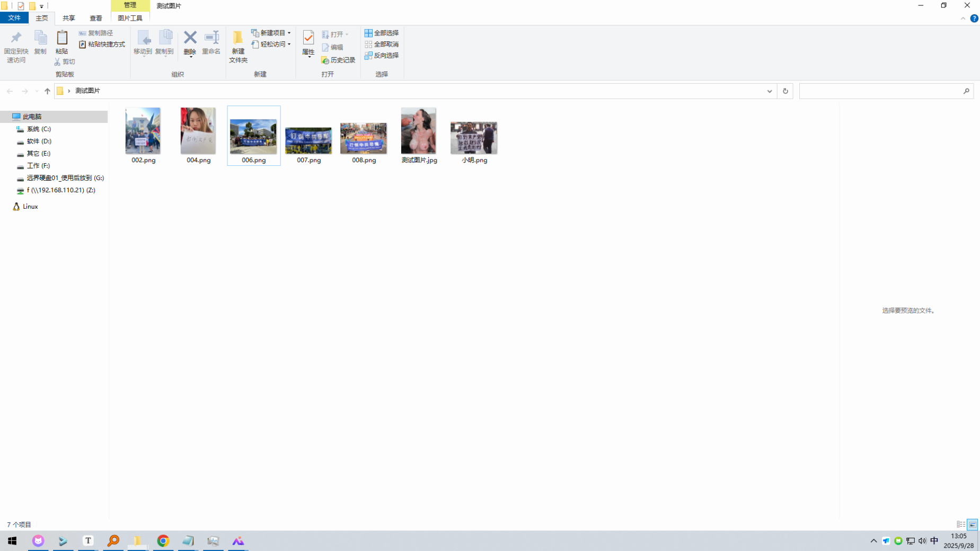980x551 pixels.
Task: Go up one folder level using up arrow
Action: [x=47, y=91]
